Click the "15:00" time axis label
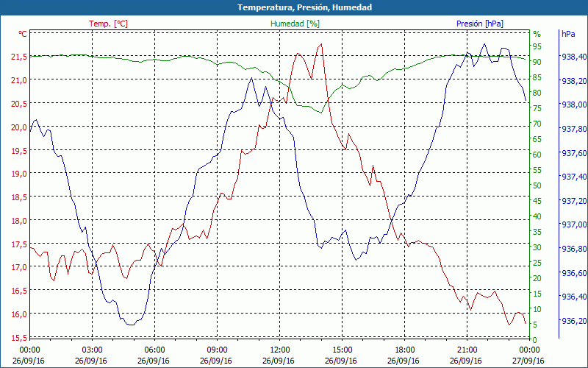 tap(342, 350)
